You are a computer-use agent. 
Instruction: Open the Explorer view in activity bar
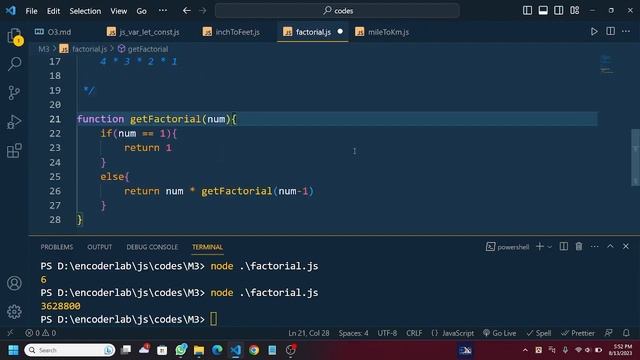tap(14, 36)
